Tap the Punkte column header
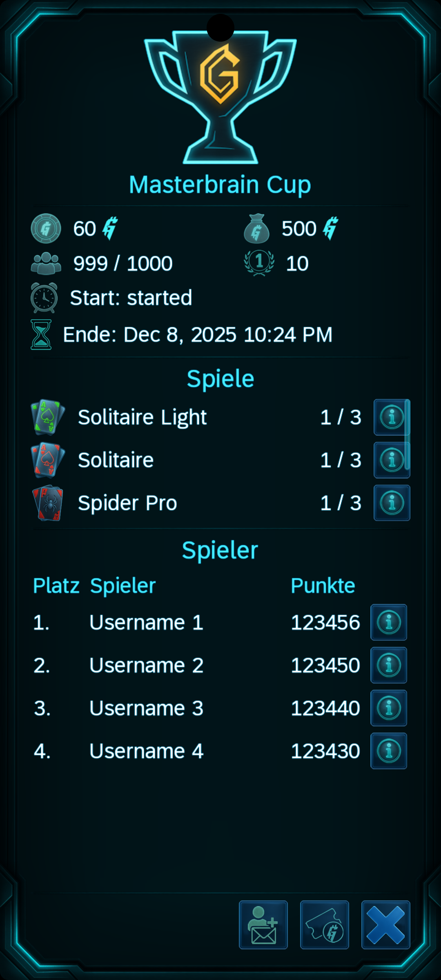 tap(323, 586)
